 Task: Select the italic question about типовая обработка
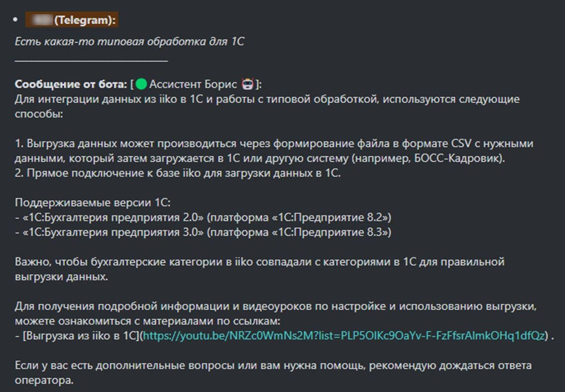tap(130, 42)
